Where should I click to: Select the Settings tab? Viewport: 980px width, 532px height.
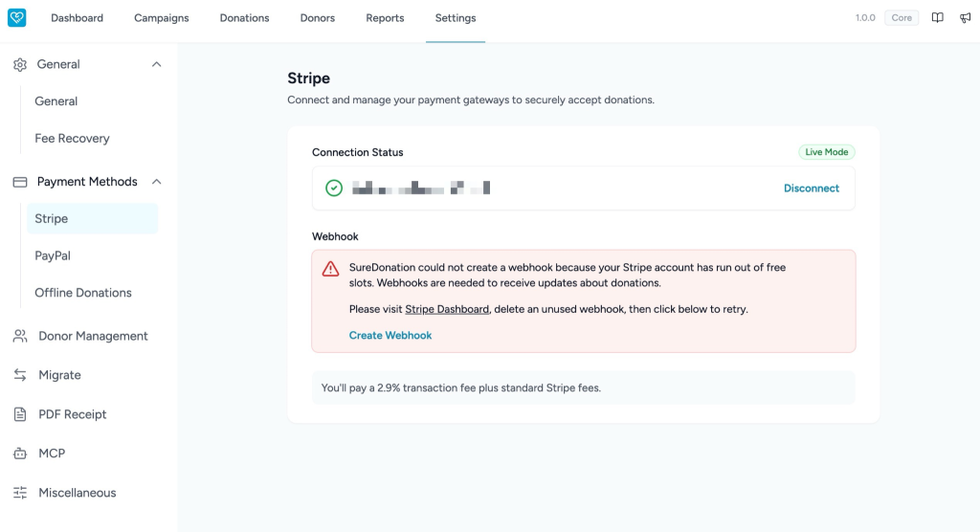click(456, 18)
